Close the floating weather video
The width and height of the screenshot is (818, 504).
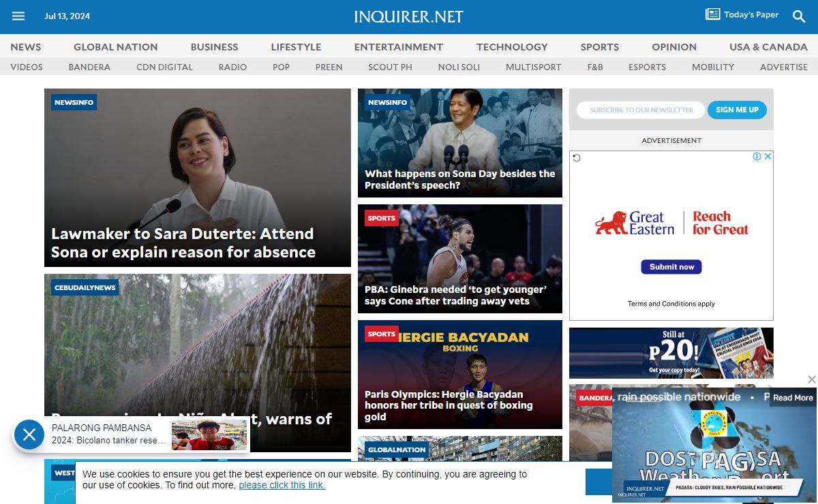[811, 379]
